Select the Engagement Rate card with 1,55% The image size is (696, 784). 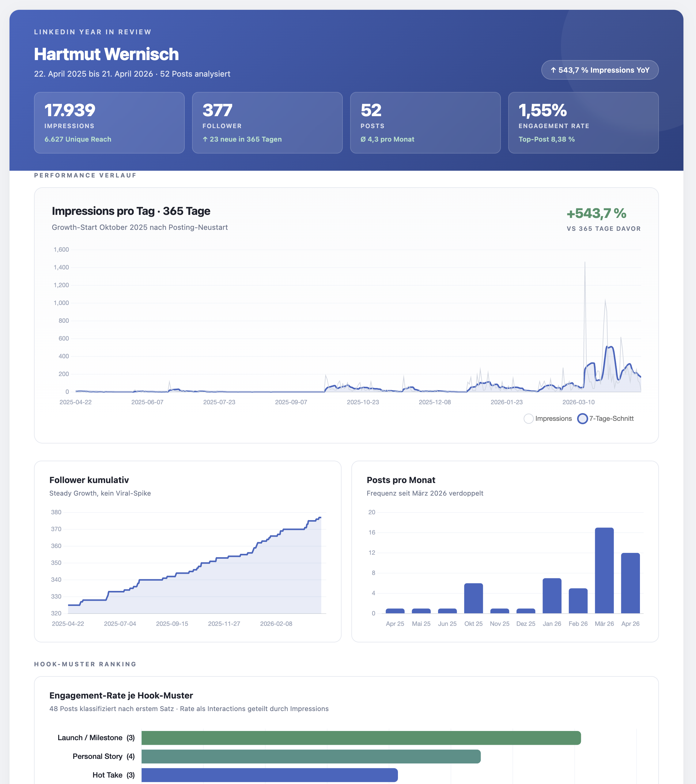[583, 122]
